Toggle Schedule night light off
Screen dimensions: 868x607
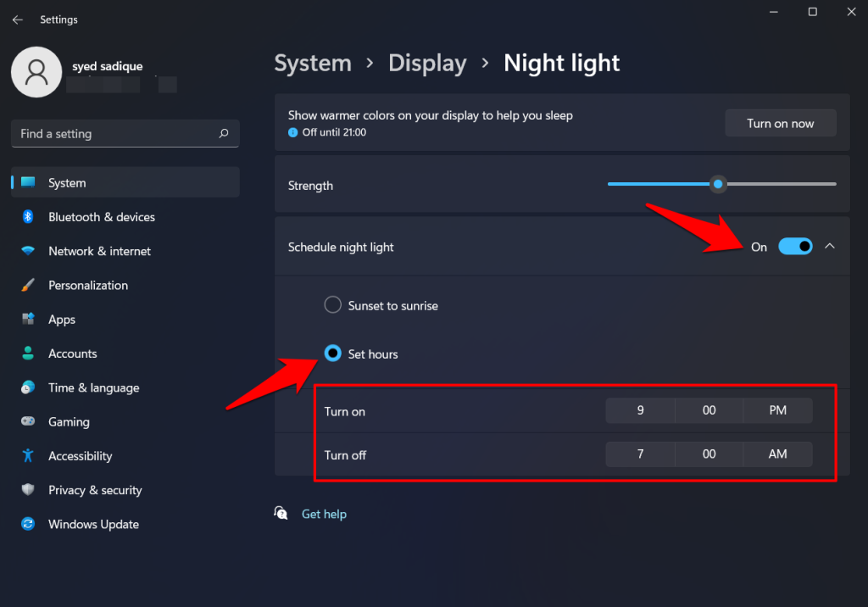point(795,246)
